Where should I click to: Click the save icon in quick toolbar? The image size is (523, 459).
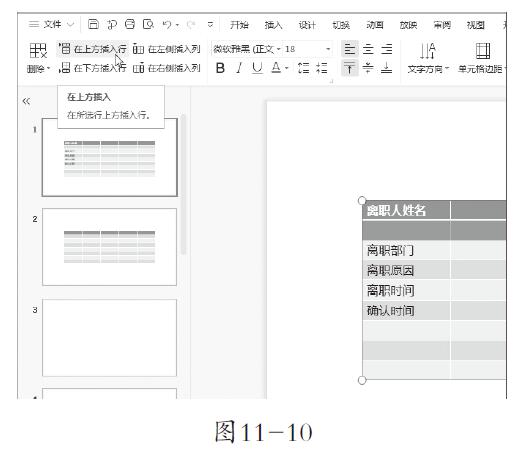tap(93, 24)
